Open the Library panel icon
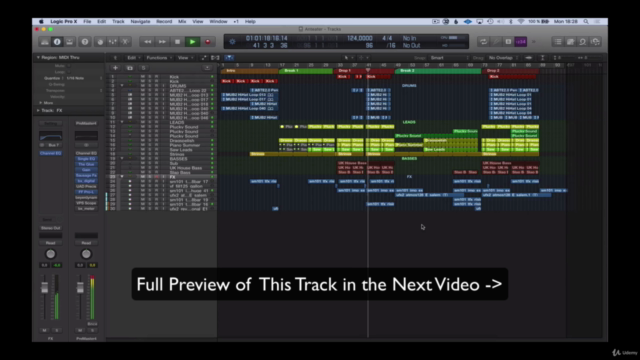The height and width of the screenshot is (360, 640). point(44,42)
